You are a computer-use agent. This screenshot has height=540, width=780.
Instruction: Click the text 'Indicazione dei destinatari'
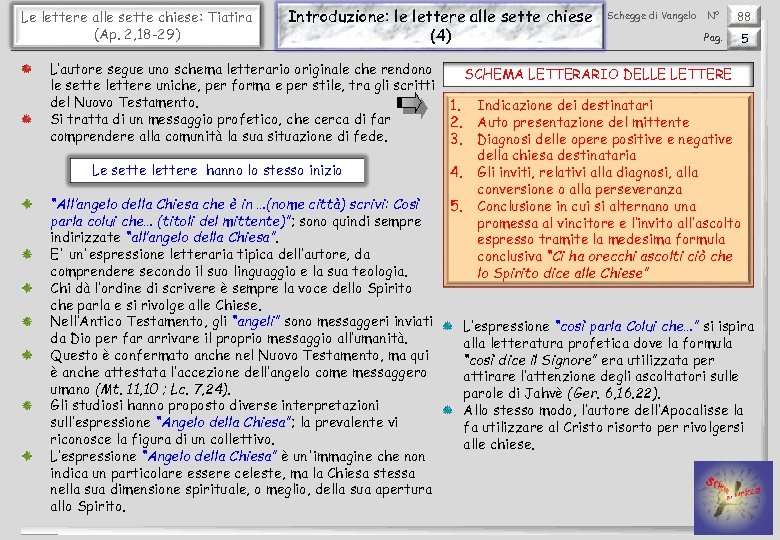[x=565, y=105]
